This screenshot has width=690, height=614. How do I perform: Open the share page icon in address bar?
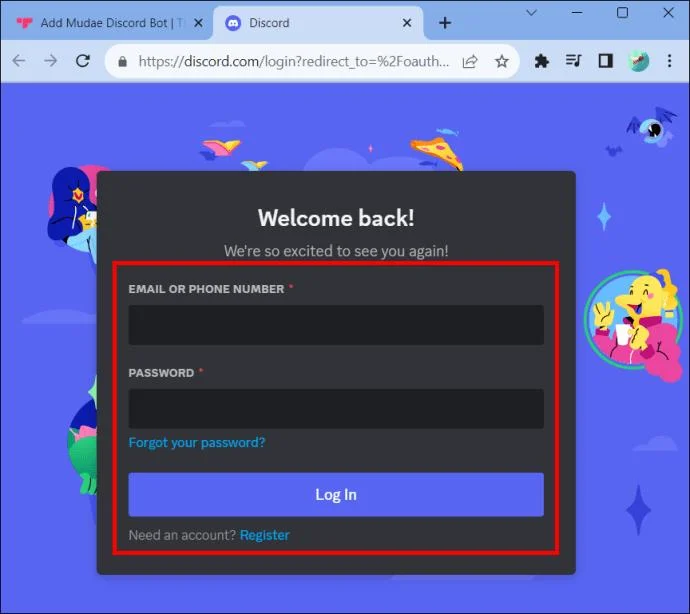(x=470, y=61)
